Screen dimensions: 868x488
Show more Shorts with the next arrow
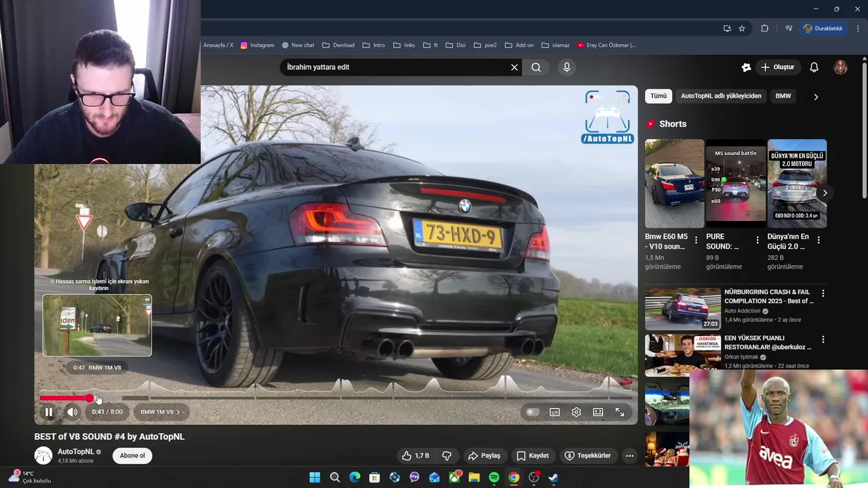[x=825, y=193]
